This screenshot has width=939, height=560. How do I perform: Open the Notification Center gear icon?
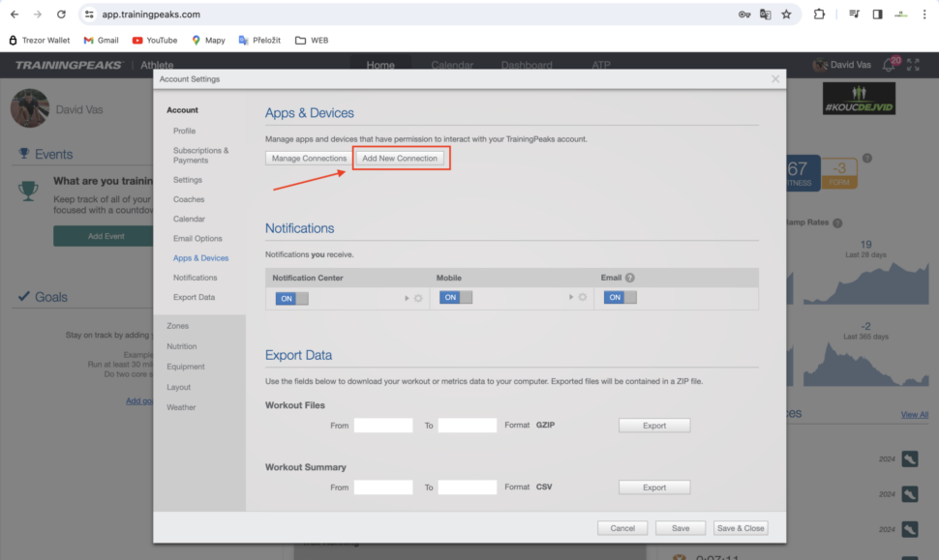click(418, 298)
